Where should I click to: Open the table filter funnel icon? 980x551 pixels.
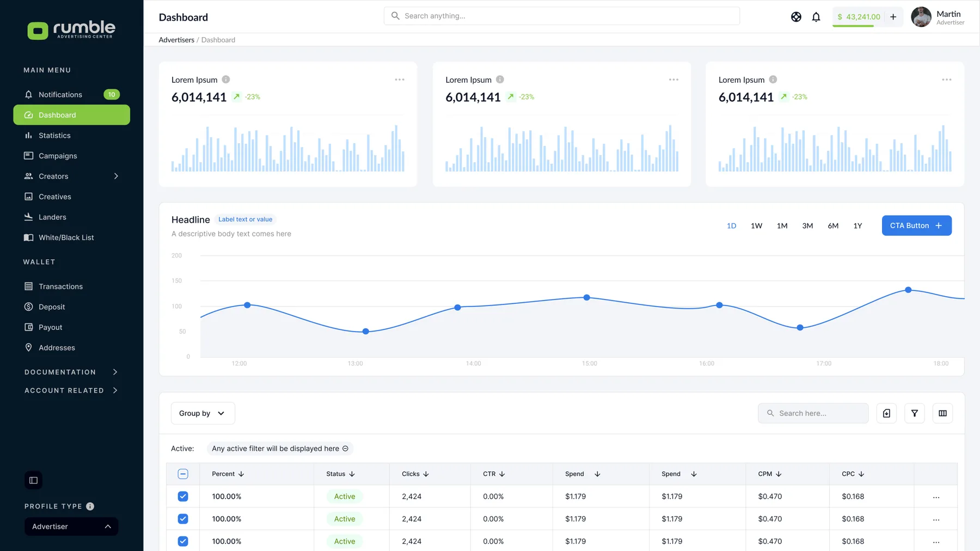point(915,413)
